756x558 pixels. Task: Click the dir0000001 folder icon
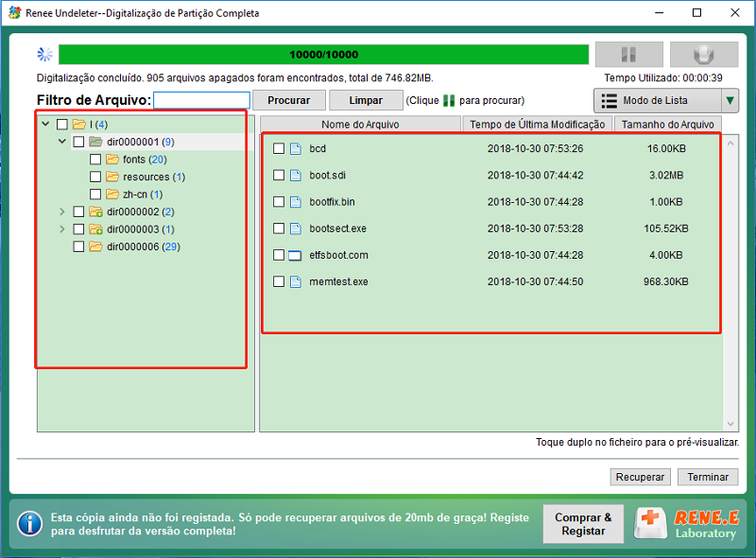tap(96, 142)
